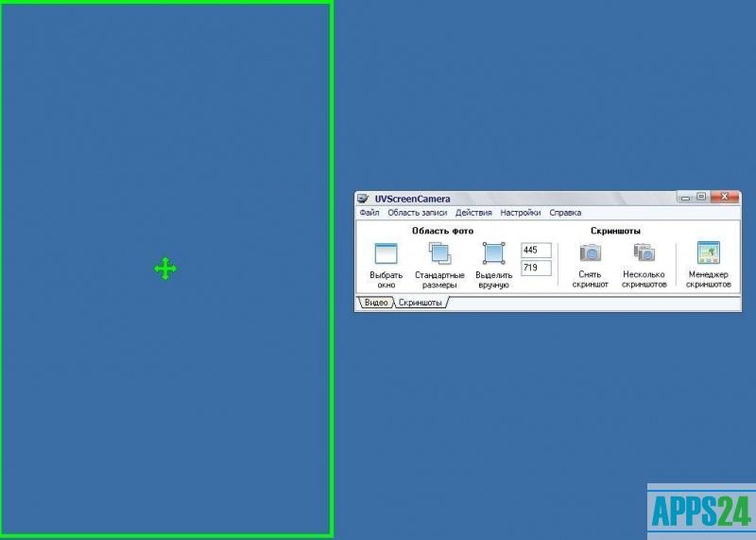This screenshot has width=756, height=540.
Task: Open the 'Действия' menu
Action: point(473,213)
